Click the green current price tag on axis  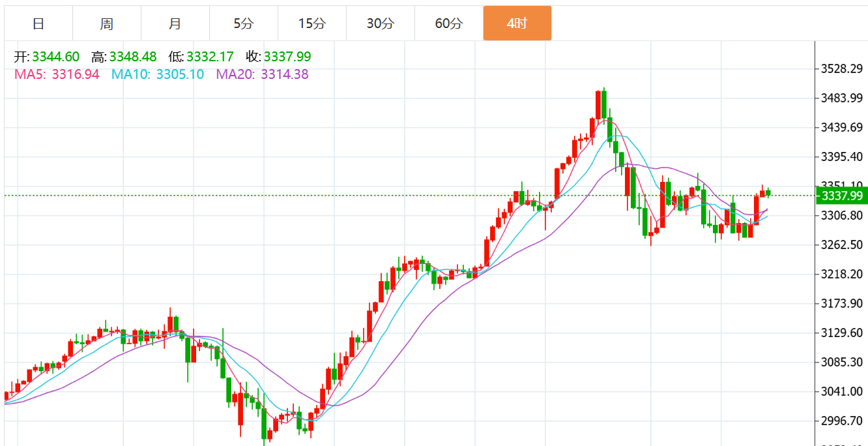[x=841, y=196]
